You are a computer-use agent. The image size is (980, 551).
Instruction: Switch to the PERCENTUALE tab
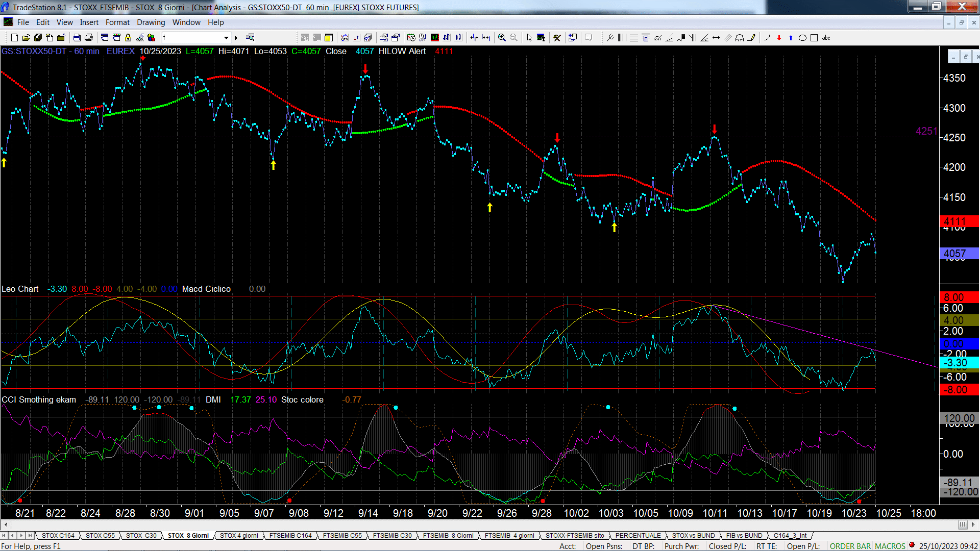(638, 536)
